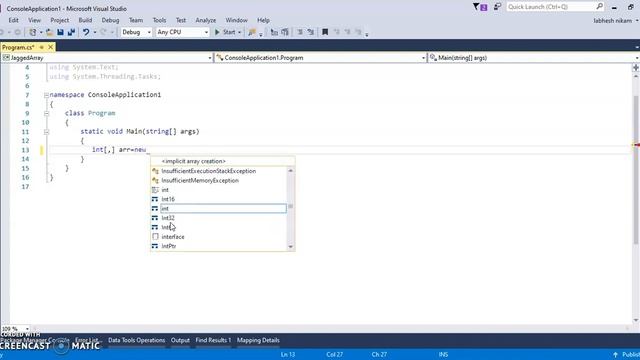Click the pin icon on Program.cs tab
The image size is (640, 360).
tap(42, 47)
